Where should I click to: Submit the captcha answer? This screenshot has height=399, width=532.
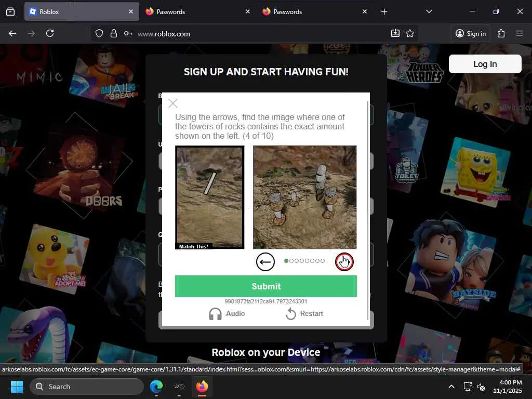[x=266, y=286]
